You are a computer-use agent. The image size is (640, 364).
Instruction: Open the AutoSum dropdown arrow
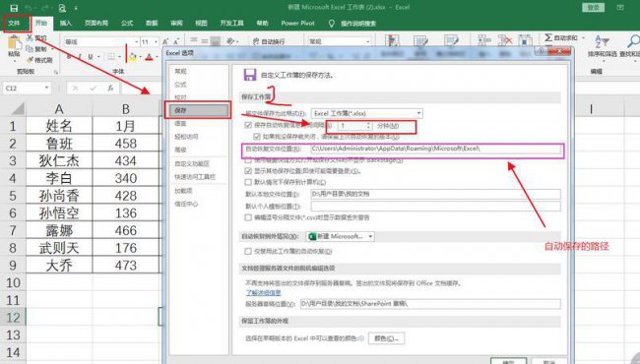tap(583, 38)
